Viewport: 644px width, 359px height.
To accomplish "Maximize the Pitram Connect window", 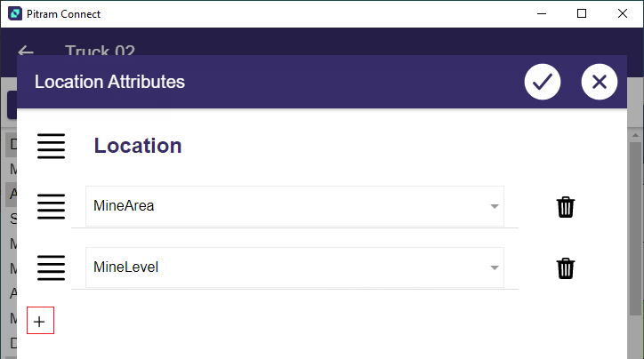I will pyautogui.click(x=582, y=13).
